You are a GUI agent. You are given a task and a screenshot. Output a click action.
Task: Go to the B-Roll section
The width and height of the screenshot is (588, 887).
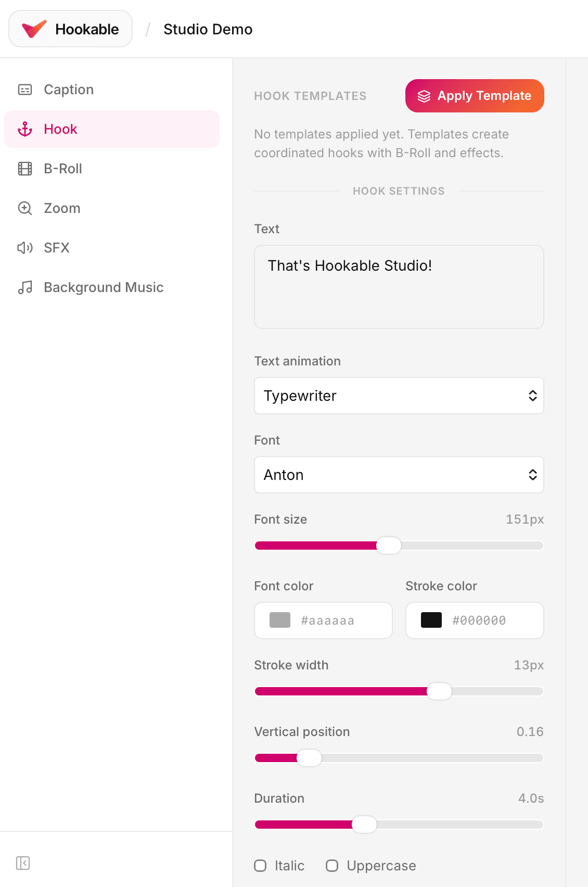pos(112,169)
